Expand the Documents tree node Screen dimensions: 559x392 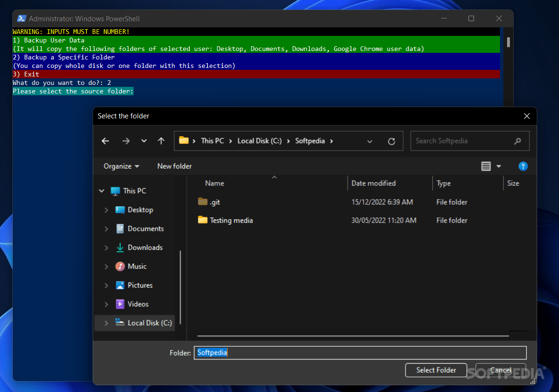pyautogui.click(x=106, y=229)
